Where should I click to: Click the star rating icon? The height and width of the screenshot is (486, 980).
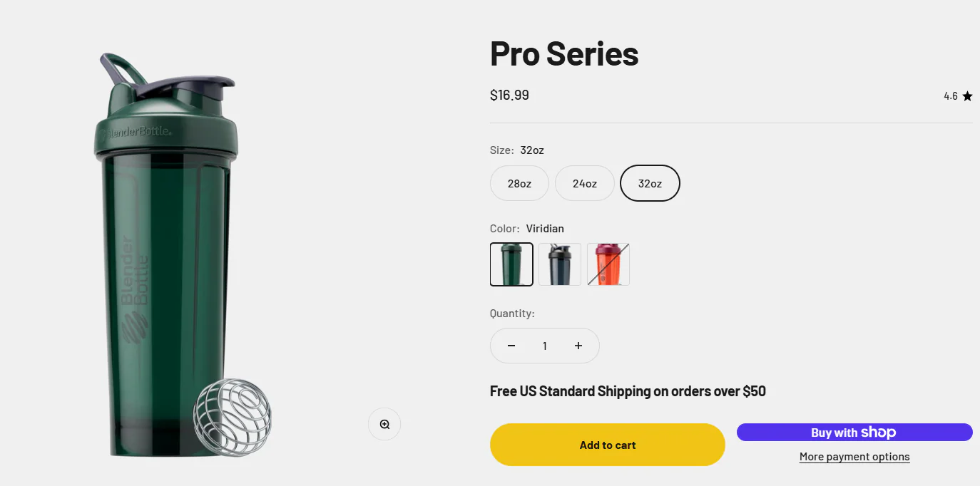pos(967,96)
